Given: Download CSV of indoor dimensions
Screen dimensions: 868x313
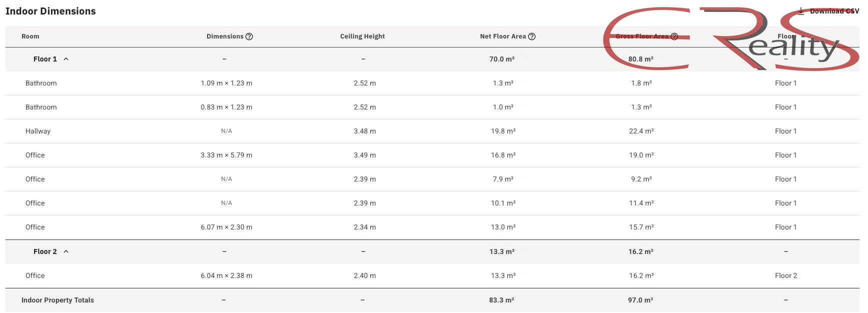Looking at the screenshot, I should 828,11.
